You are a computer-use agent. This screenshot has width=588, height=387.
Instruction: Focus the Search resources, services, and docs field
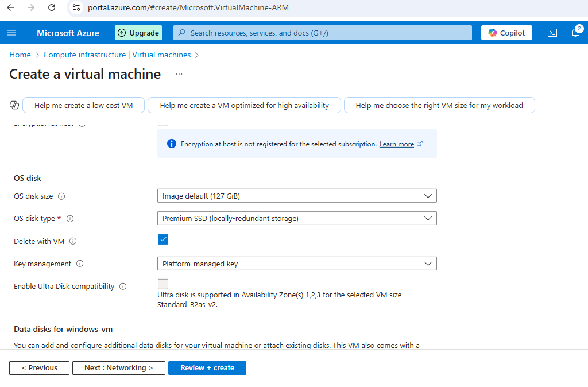click(x=323, y=33)
